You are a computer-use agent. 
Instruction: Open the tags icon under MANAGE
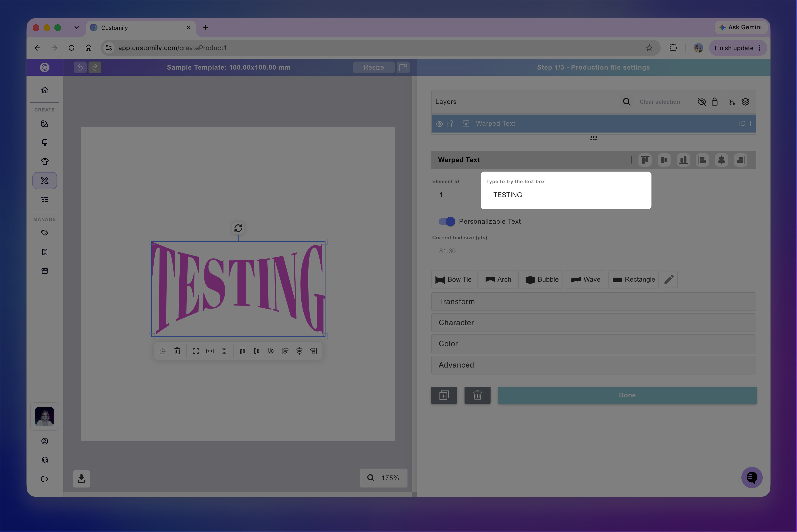point(45,233)
